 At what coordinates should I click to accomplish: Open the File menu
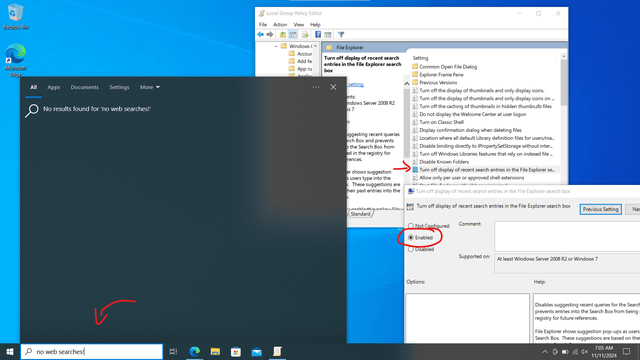(x=263, y=24)
